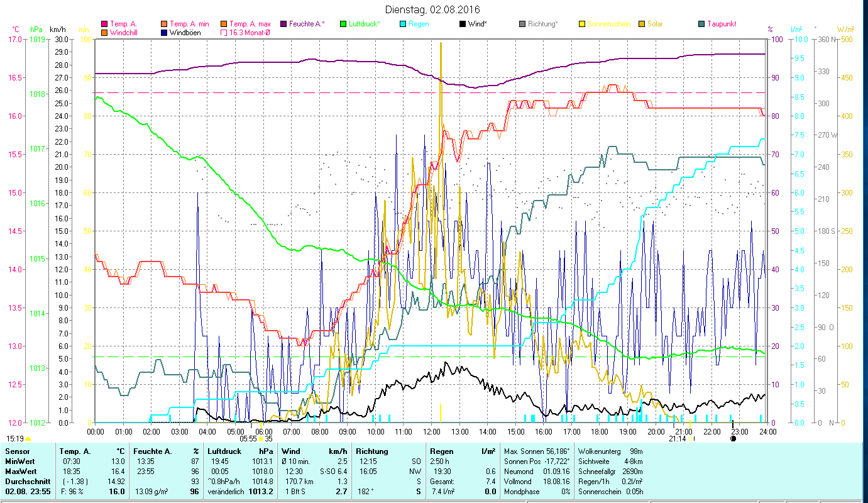Click the 'Max. Sonnen 56,186°' entry

coord(537,451)
